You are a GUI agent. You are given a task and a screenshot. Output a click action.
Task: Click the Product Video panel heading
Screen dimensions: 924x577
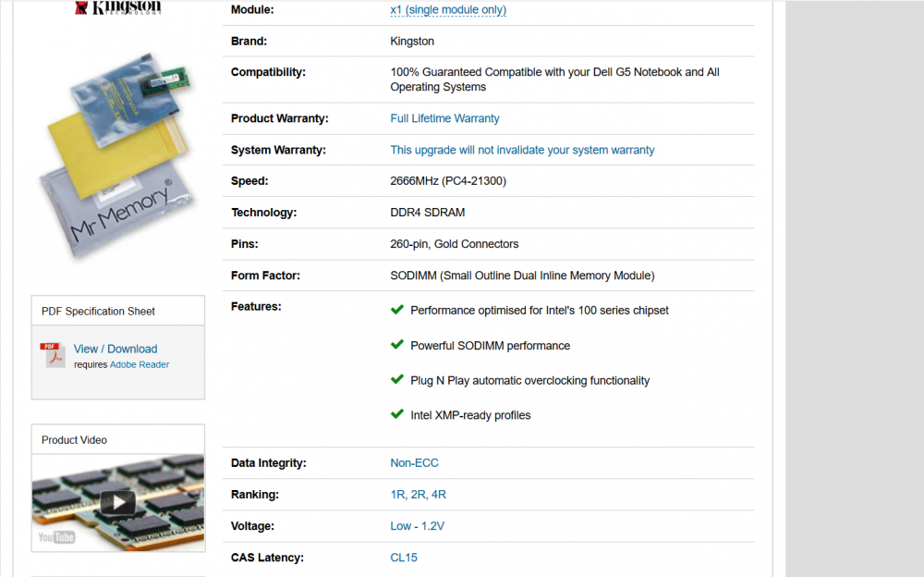click(x=74, y=440)
